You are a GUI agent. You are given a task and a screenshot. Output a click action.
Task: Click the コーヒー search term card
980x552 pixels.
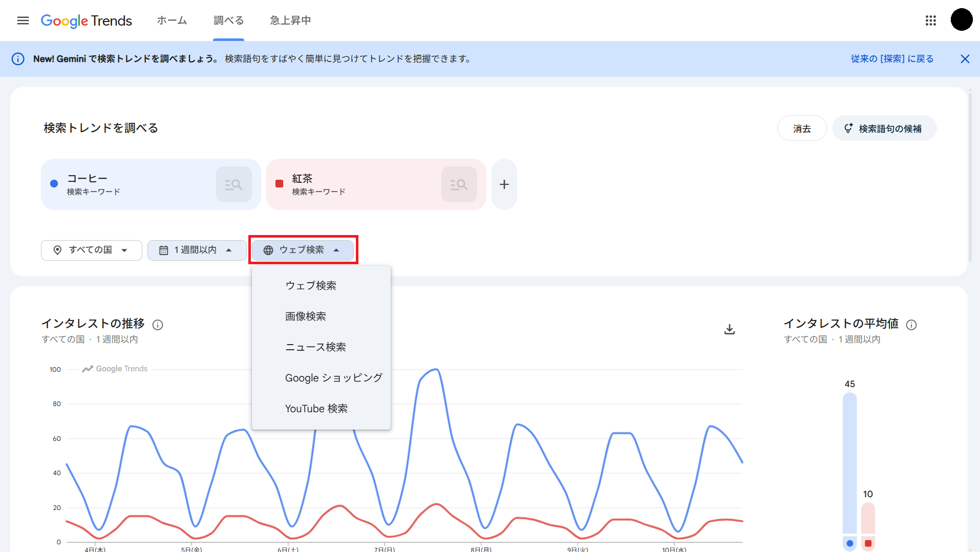coord(151,184)
